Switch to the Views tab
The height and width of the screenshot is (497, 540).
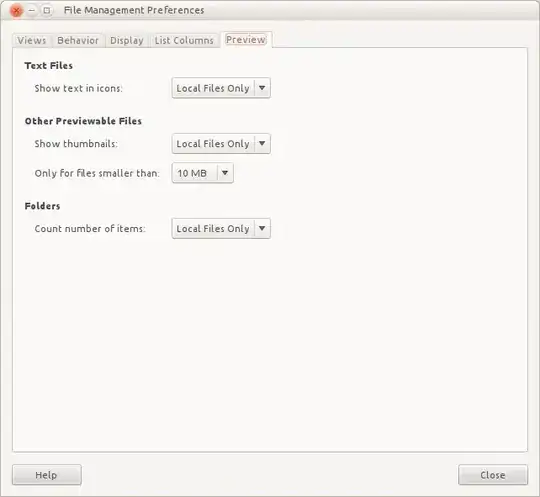coord(32,40)
